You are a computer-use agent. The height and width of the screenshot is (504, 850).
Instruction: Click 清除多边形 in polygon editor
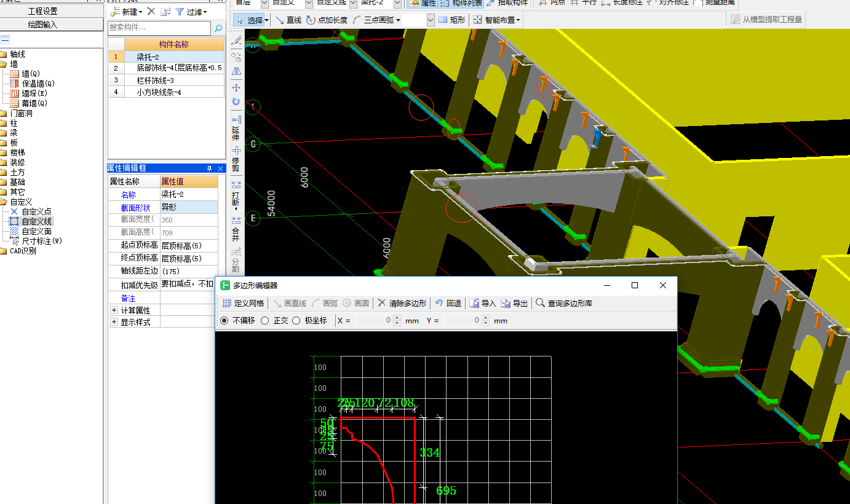(x=402, y=303)
